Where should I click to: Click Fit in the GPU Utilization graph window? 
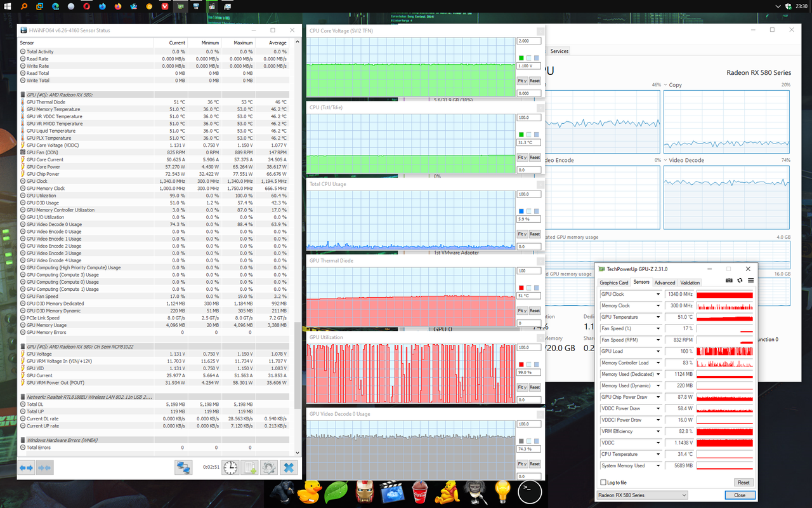click(x=521, y=387)
